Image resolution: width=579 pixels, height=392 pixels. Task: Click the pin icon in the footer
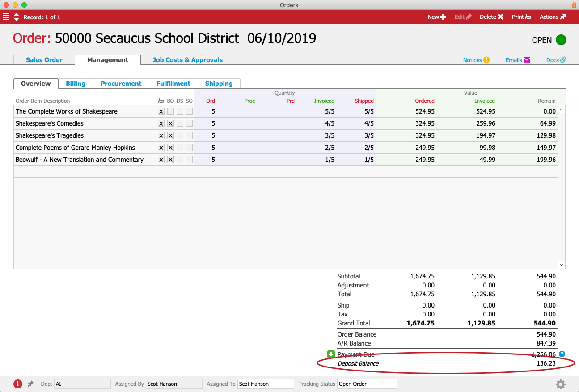[30, 384]
